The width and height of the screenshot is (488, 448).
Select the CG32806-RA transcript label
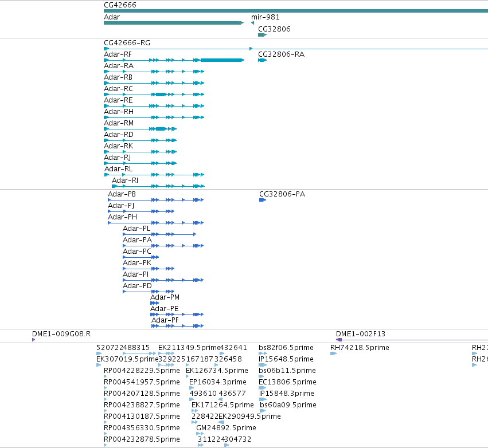click(x=281, y=54)
